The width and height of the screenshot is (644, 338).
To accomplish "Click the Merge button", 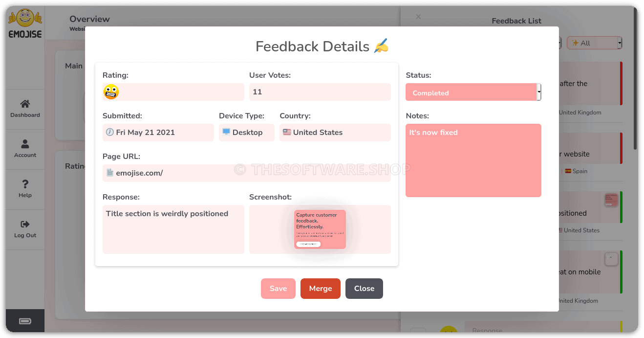I will click(x=321, y=289).
